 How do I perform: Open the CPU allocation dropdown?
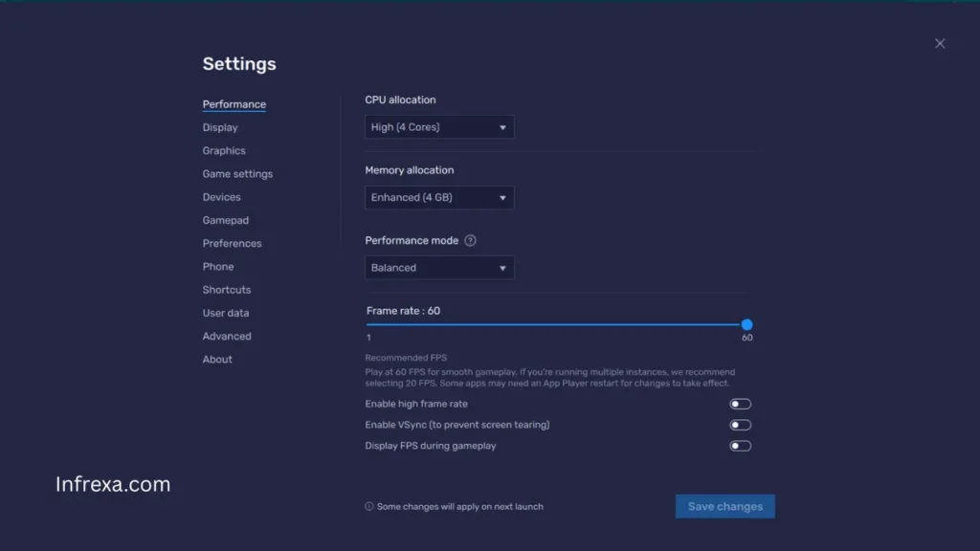(438, 126)
